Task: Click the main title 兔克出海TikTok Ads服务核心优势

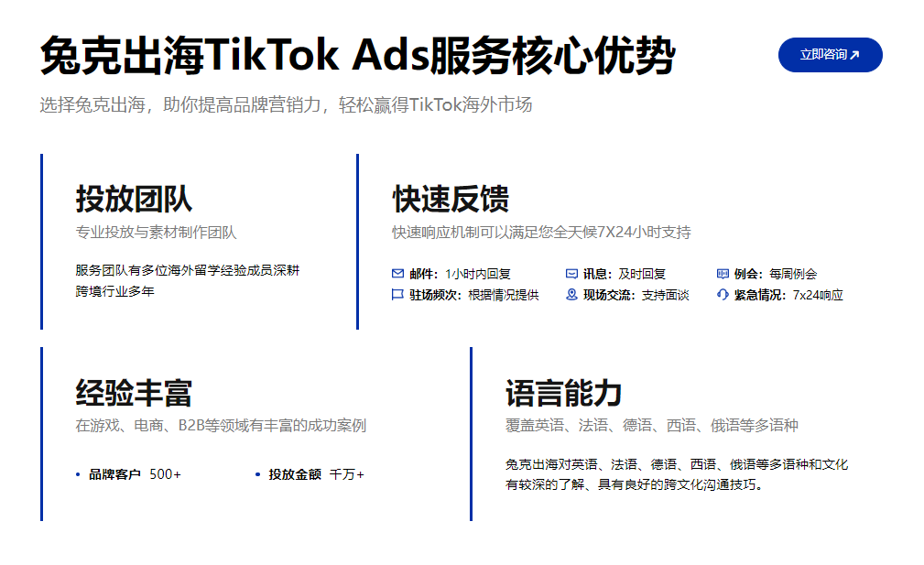Action: 357,57
